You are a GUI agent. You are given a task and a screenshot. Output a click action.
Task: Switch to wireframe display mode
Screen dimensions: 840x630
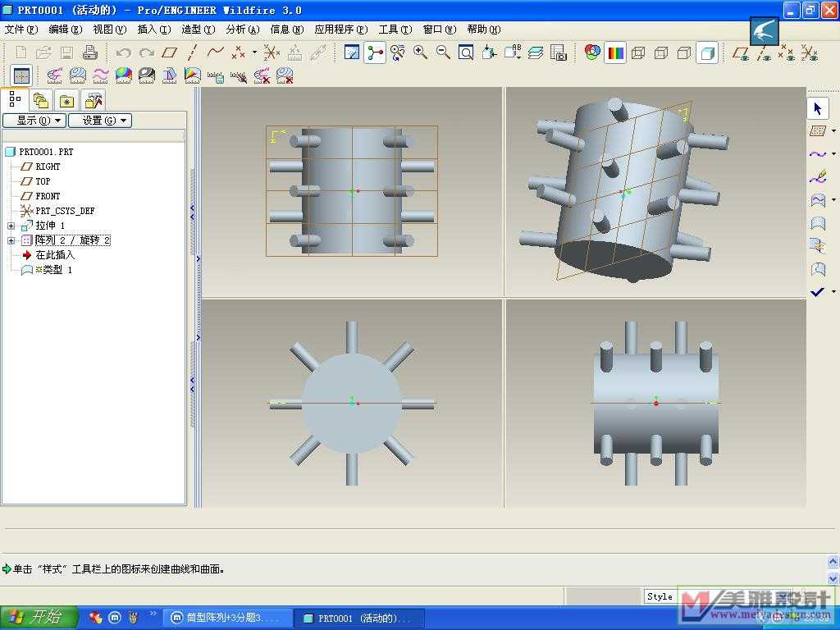pyautogui.click(x=638, y=53)
